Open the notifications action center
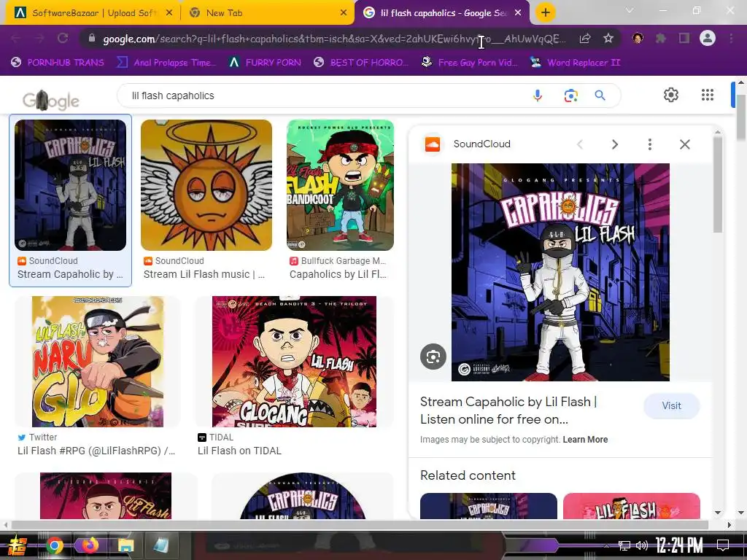 [x=723, y=545]
